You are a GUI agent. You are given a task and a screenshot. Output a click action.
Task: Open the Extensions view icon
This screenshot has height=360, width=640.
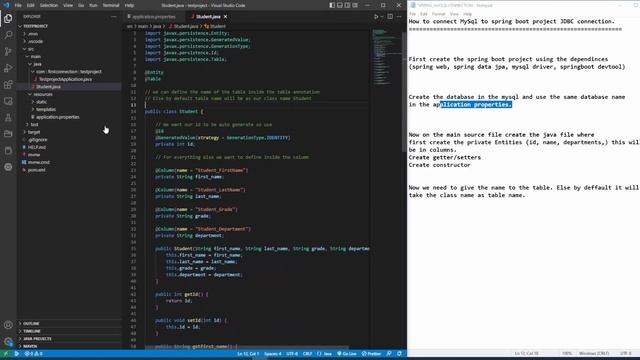click(x=8, y=85)
